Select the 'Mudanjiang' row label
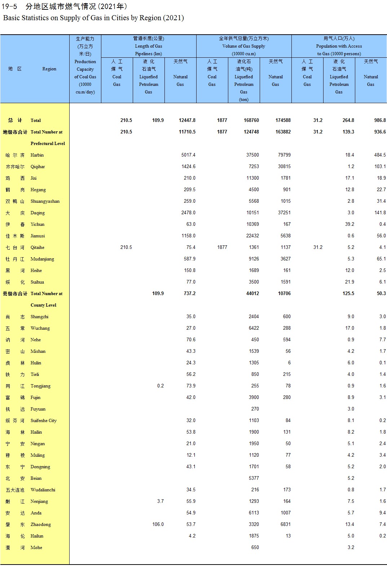387x588 pixels. coord(42,259)
